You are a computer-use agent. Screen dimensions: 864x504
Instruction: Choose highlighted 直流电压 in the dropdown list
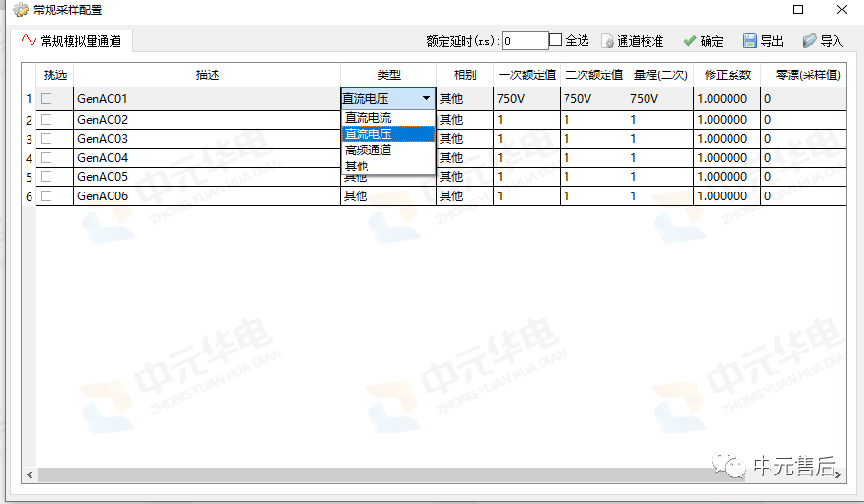[x=388, y=133]
